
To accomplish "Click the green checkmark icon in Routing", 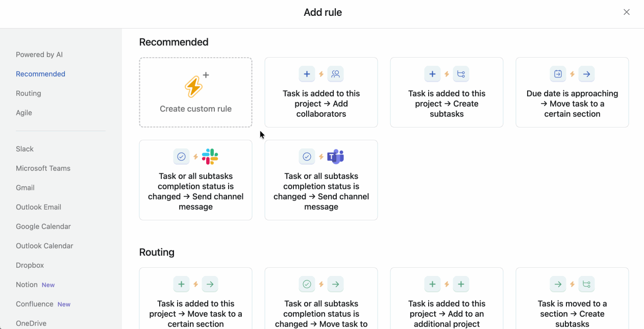I will point(307,284).
